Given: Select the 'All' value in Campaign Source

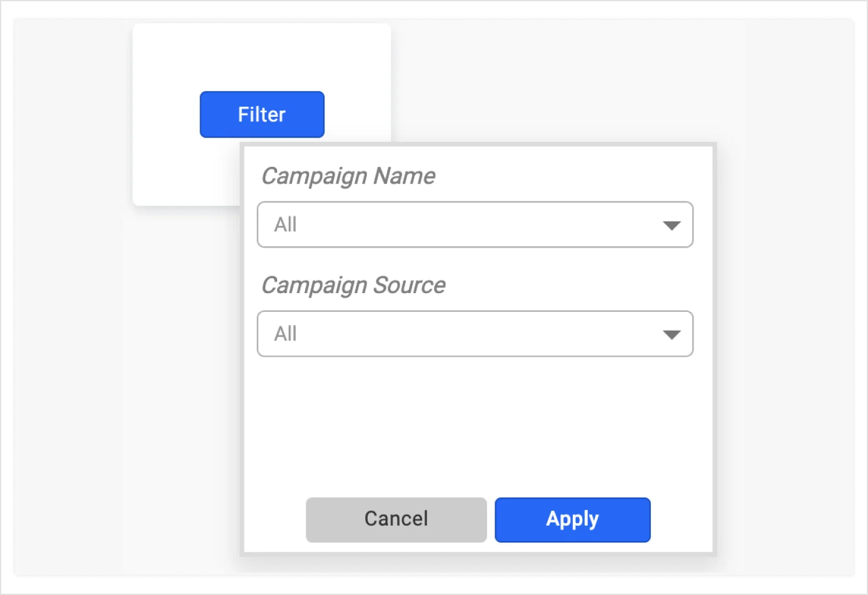Looking at the screenshot, I should (286, 334).
